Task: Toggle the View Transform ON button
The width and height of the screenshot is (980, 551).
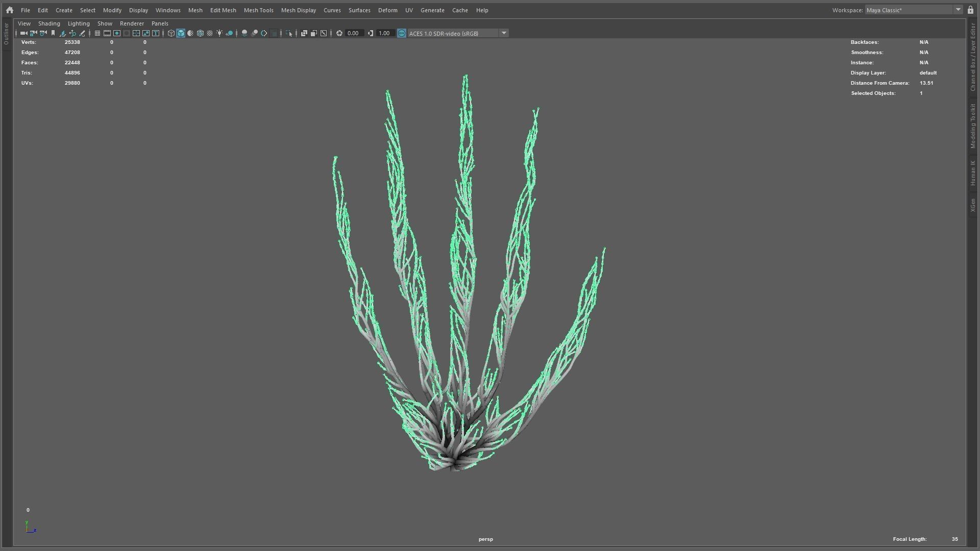Action: (x=402, y=33)
